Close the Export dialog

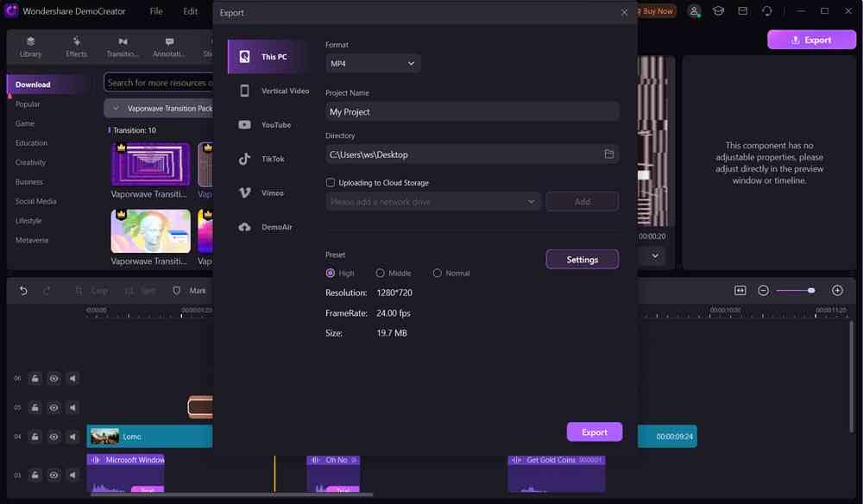624,12
